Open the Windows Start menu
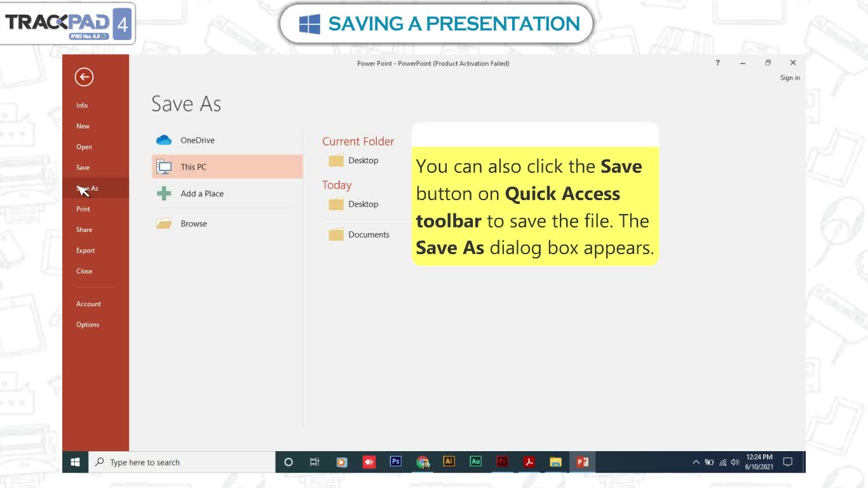The image size is (868, 488). [75, 462]
